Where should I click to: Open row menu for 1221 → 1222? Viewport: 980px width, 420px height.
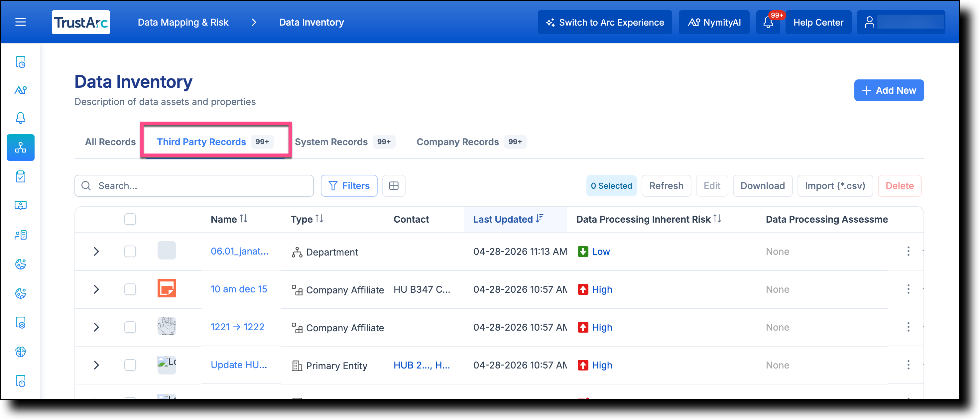(908, 327)
